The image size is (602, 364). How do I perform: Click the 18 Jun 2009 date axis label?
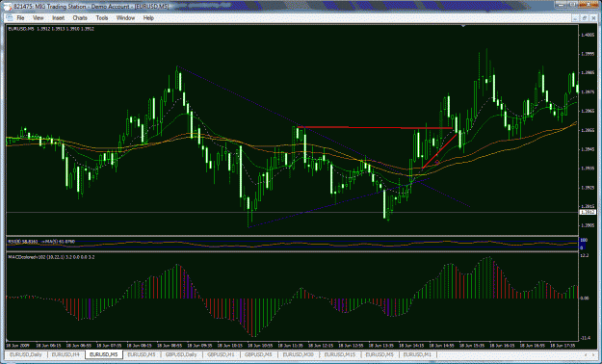click(x=17, y=346)
